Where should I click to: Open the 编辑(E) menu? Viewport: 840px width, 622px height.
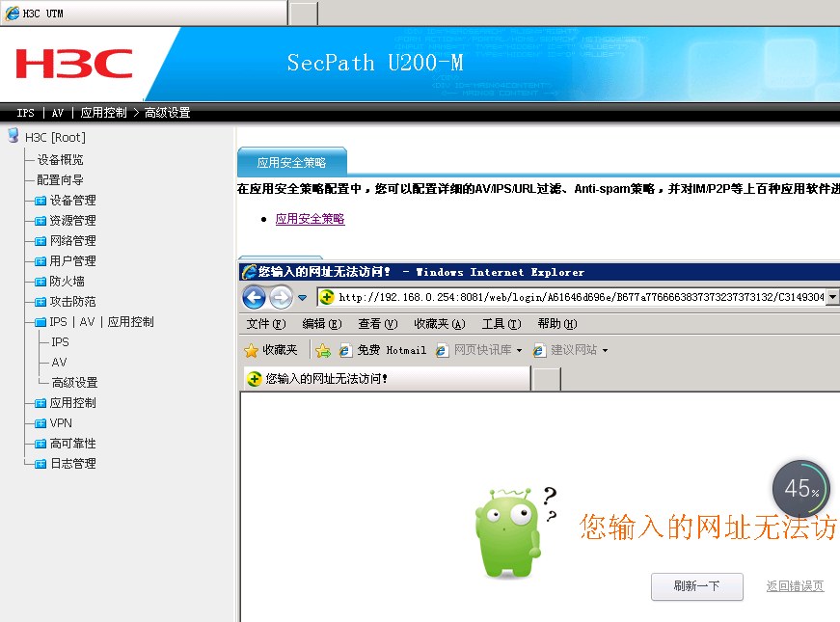click(322, 324)
